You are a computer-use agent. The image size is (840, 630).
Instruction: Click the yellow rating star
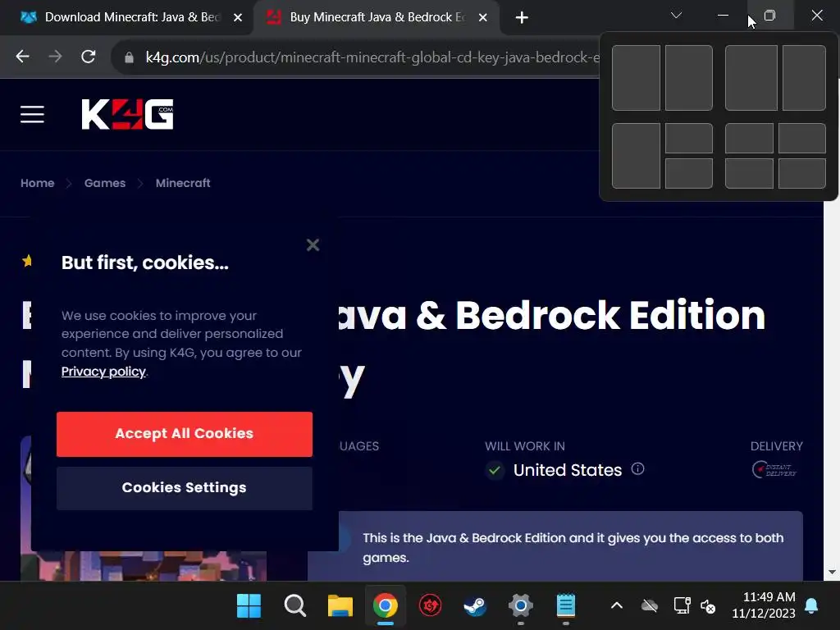(x=27, y=261)
